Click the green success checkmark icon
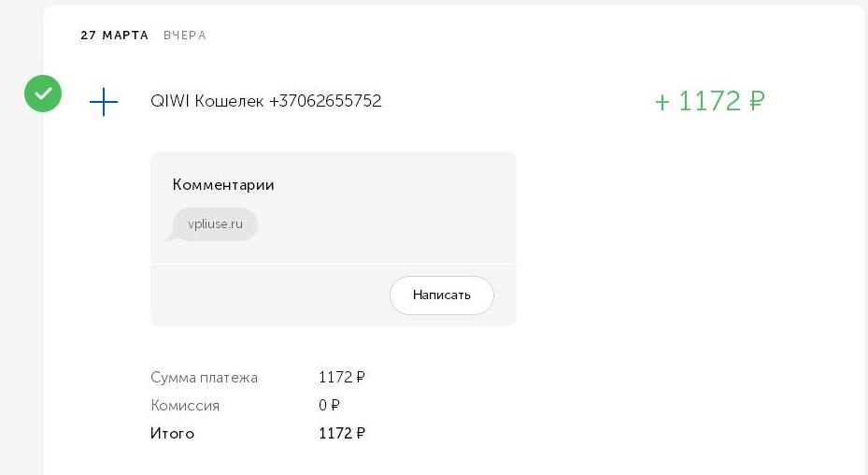The image size is (868, 475). (x=43, y=94)
